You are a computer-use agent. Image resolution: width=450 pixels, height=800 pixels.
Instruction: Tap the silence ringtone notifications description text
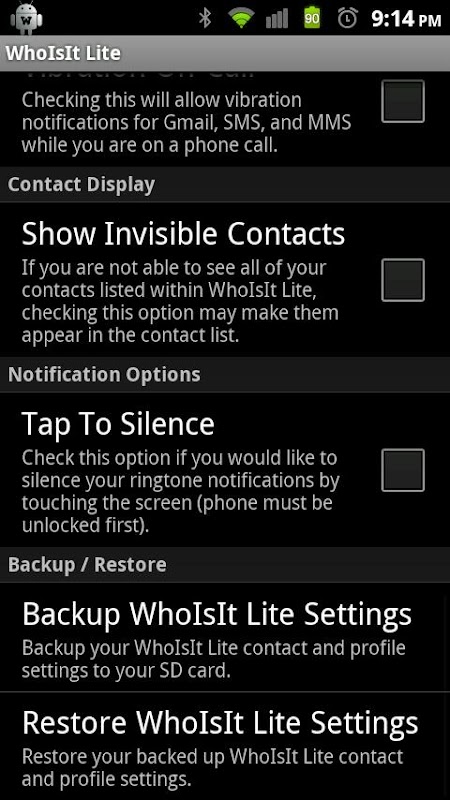(x=181, y=491)
